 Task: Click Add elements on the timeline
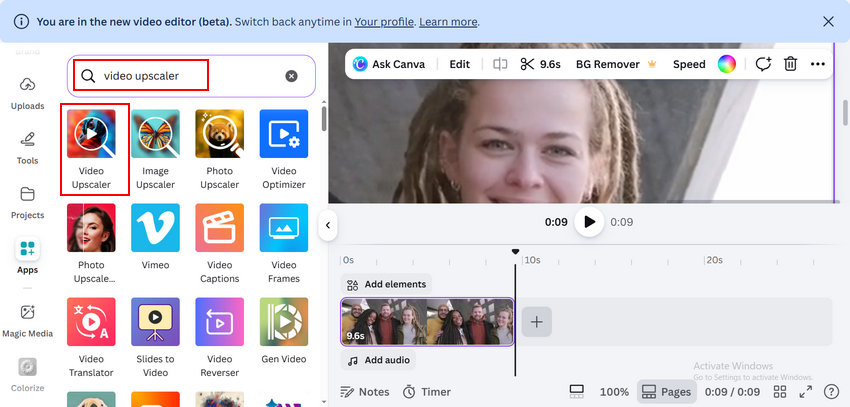tap(386, 285)
